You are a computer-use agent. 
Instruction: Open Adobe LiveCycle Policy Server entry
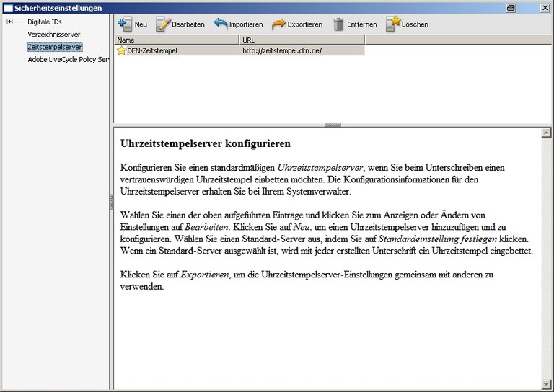tap(68, 59)
